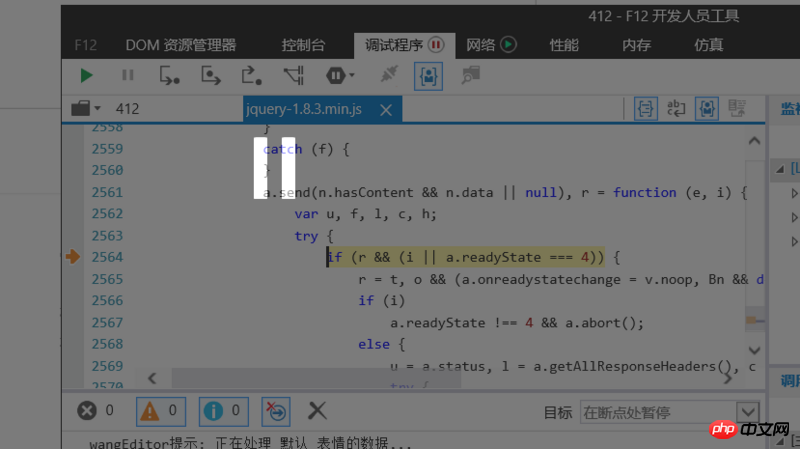Image resolution: width=800 pixels, height=449 pixels.
Task: Click the Break (pause) icon
Action: [x=127, y=75]
